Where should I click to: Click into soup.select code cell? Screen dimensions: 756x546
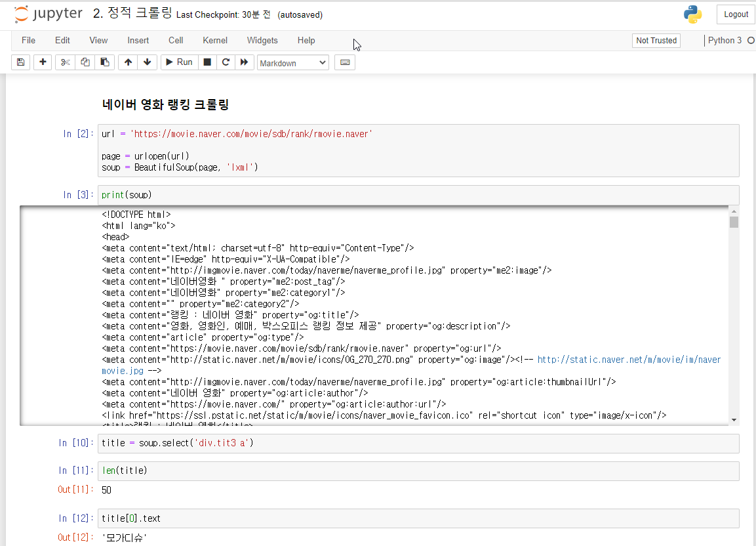tap(418, 443)
